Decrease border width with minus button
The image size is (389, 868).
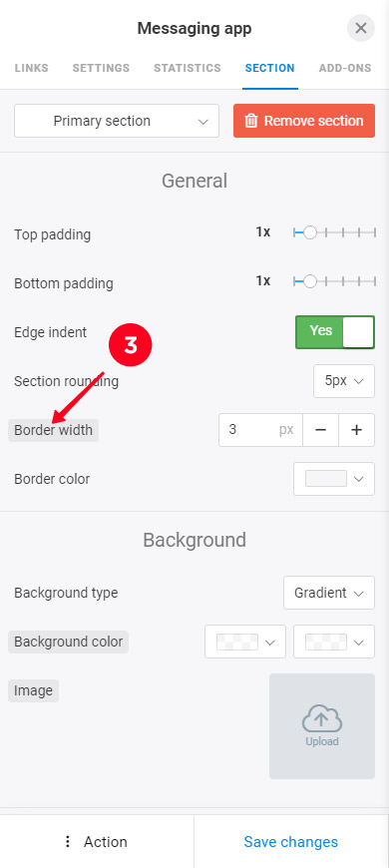coord(320,430)
